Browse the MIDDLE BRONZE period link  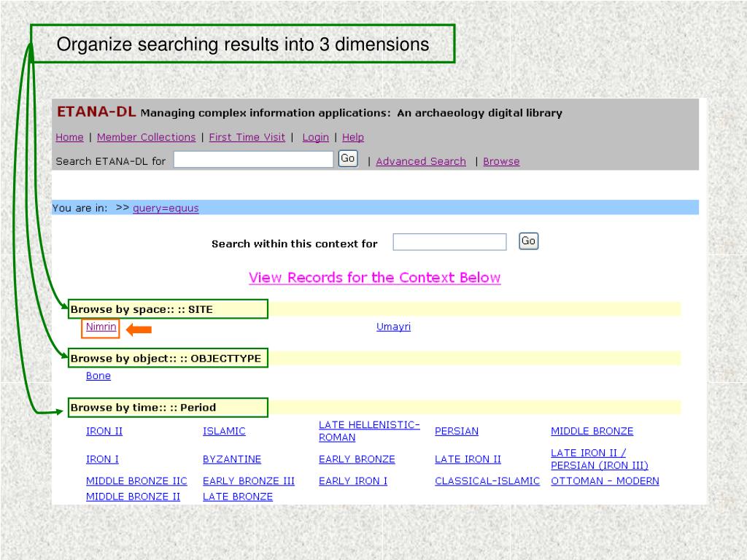click(x=592, y=431)
